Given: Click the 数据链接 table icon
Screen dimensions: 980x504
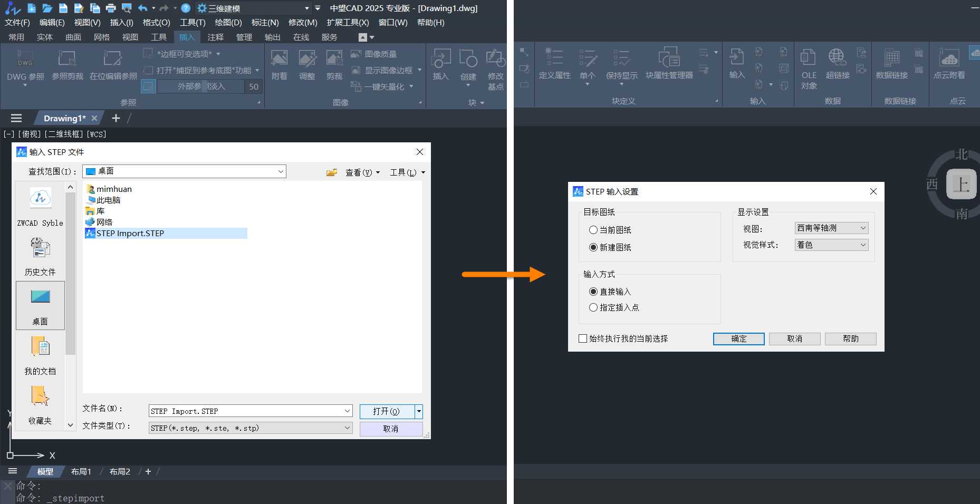Looking at the screenshot, I should point(891,57).
